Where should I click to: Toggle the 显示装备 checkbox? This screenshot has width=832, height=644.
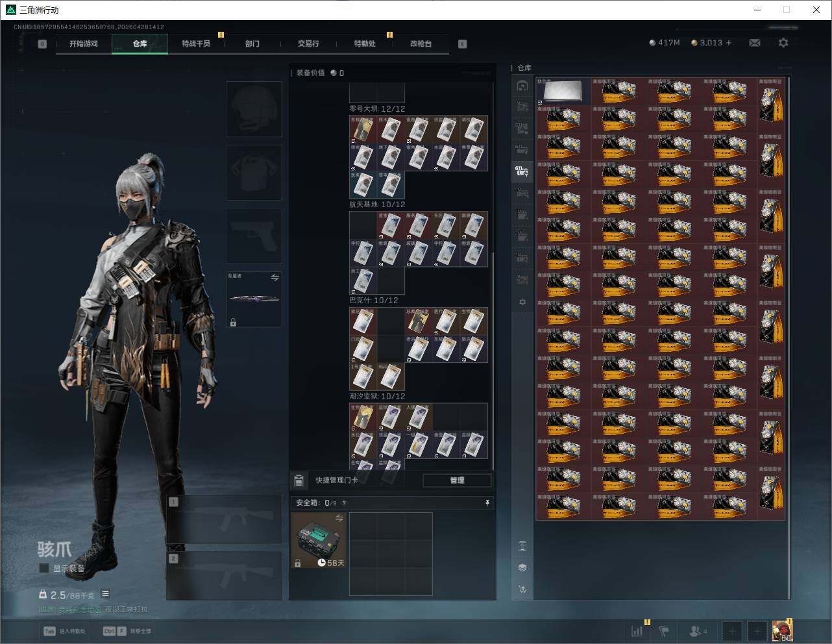[x=44, y=568]
